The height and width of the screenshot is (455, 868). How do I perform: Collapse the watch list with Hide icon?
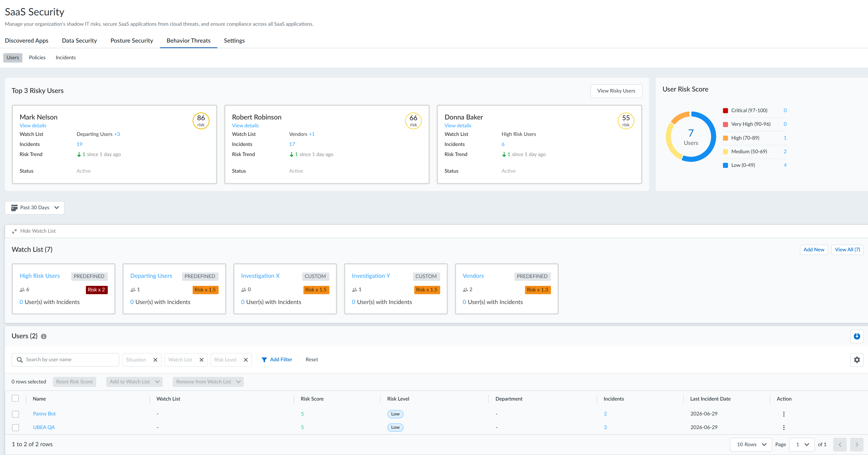pyautogui.click(x=14, y=231)
